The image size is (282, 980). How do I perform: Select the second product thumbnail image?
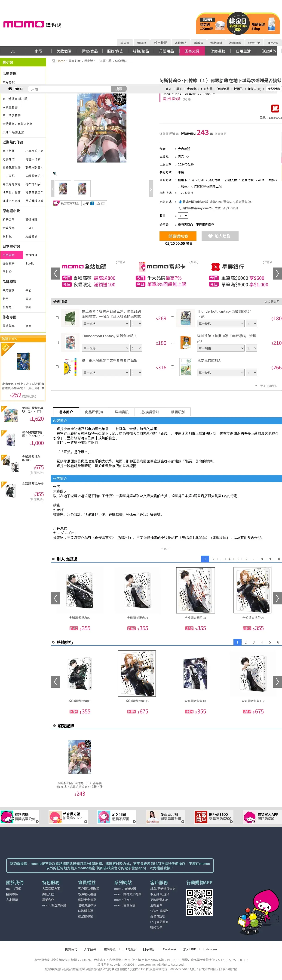(x=82, y=189)
